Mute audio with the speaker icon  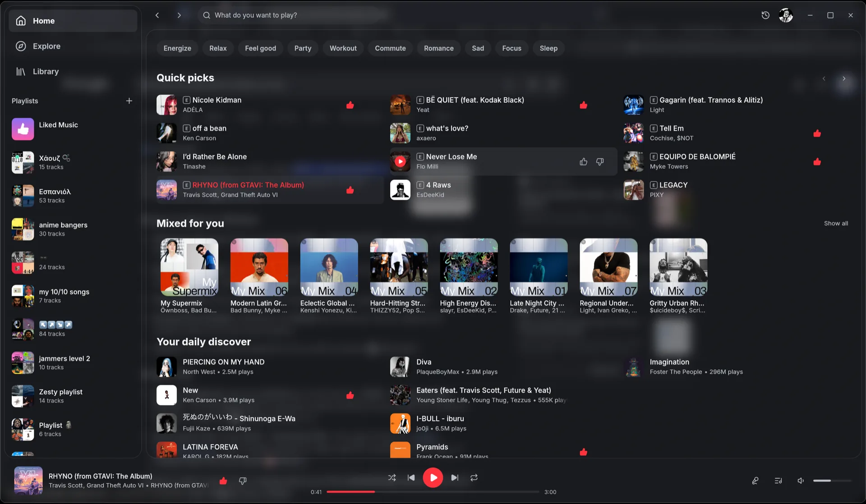coord(801,481)
